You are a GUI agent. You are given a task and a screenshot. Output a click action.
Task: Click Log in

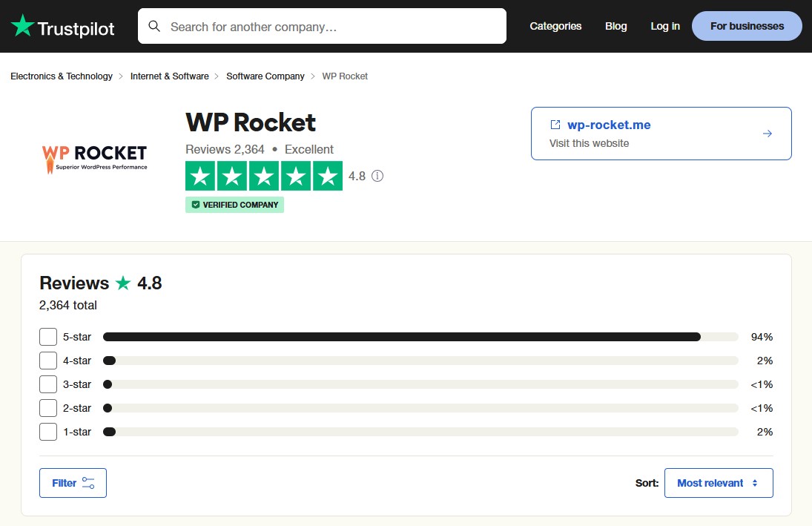click(665, 26)
